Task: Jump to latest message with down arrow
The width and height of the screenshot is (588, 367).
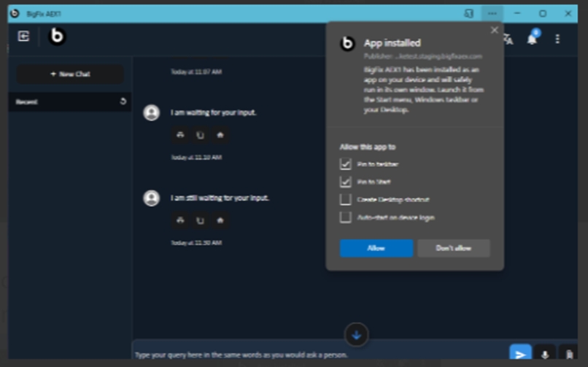Action: pyautogui.click(x=356, y=335)
